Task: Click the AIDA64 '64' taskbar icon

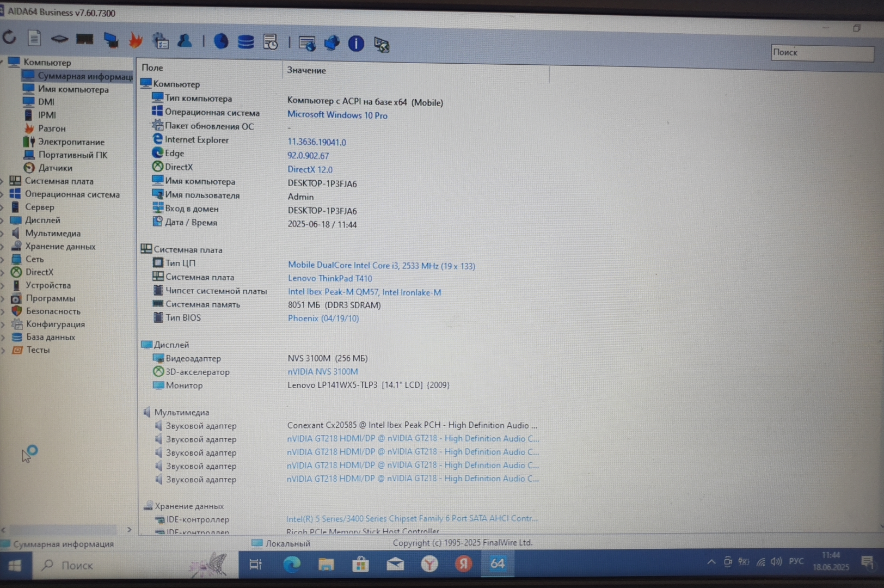Action: [497, 563]
